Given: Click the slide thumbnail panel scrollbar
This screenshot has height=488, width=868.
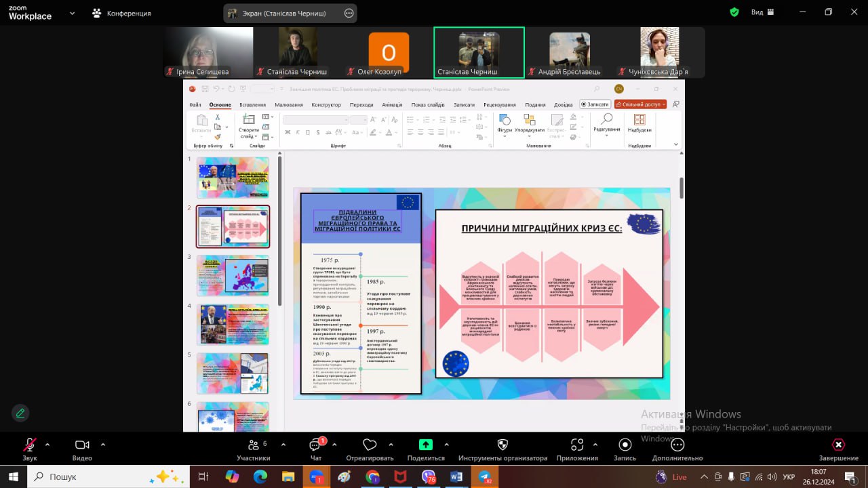Looking at the screenshot, I should pos(279,230).
